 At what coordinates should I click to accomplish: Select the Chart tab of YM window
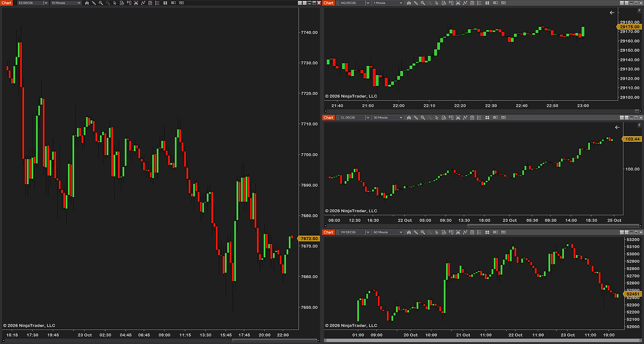(x=329, y=232)
